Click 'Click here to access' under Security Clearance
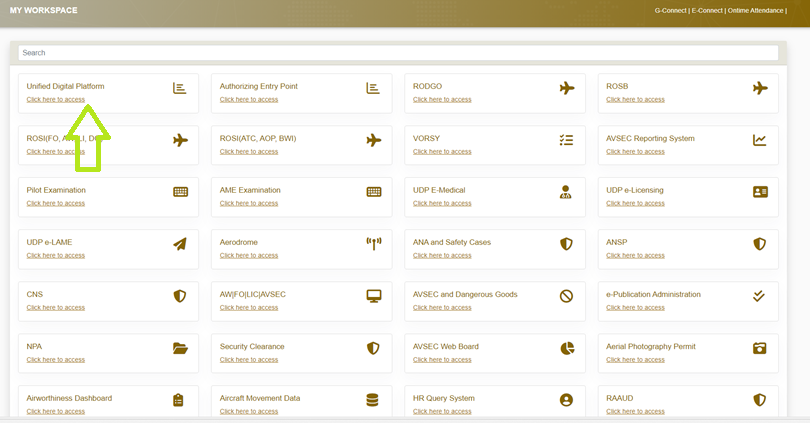The width and height of the screenshot is (810, 423). tap(249, 359)
